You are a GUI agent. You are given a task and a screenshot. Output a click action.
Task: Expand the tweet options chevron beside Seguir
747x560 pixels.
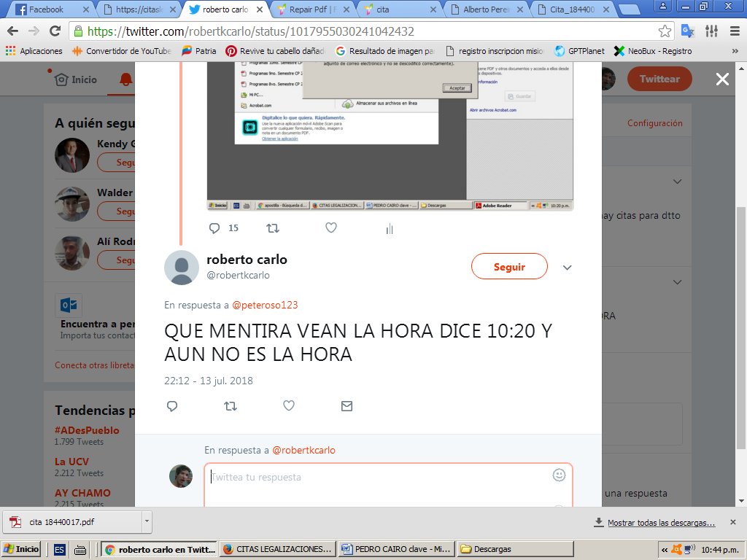click(567, 268)
